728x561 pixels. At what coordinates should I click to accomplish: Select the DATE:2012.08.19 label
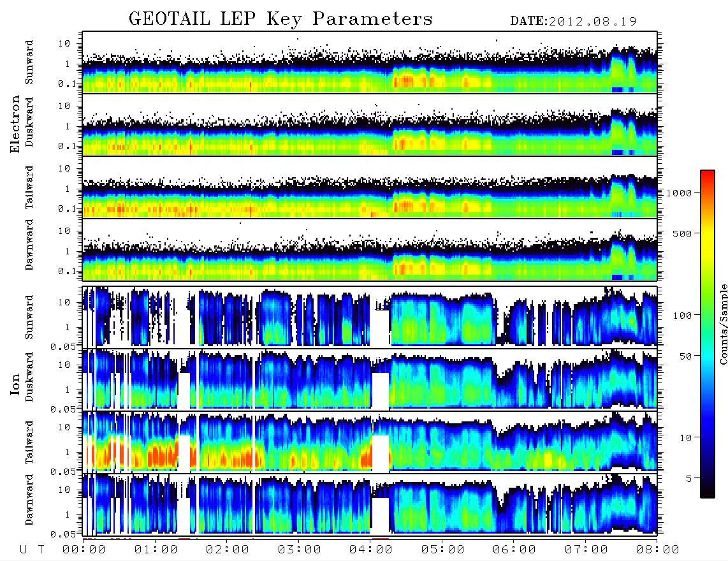click(573, 21)
